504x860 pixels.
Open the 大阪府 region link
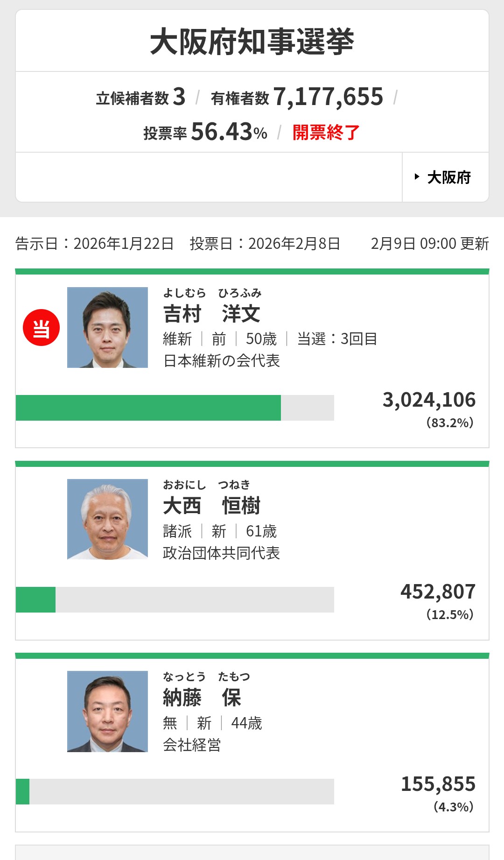(448, 177)
